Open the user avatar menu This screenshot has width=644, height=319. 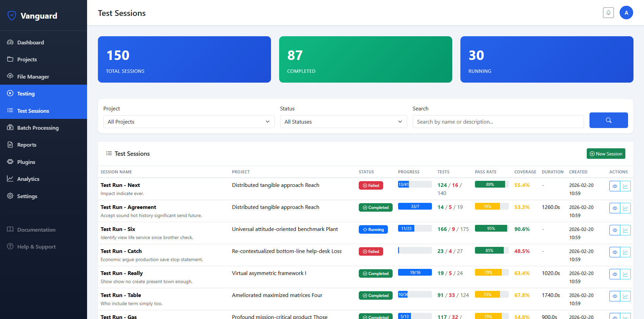click(x=626, y=13)
